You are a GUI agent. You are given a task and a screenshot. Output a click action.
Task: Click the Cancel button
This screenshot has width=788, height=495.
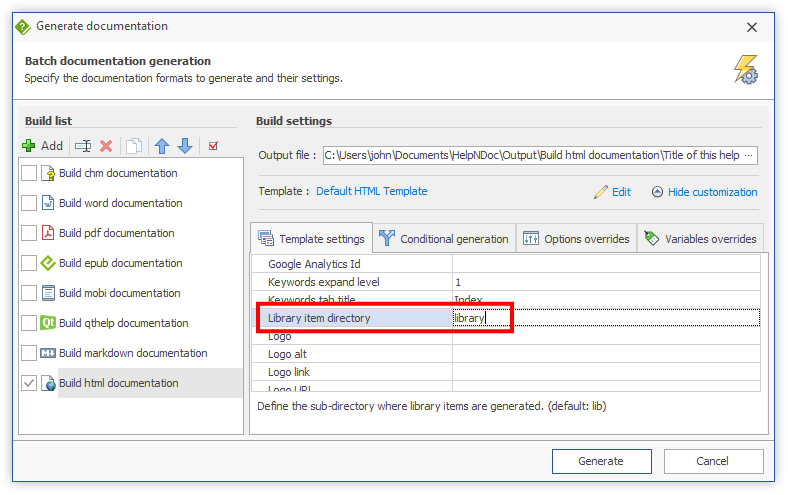point(714,461)
